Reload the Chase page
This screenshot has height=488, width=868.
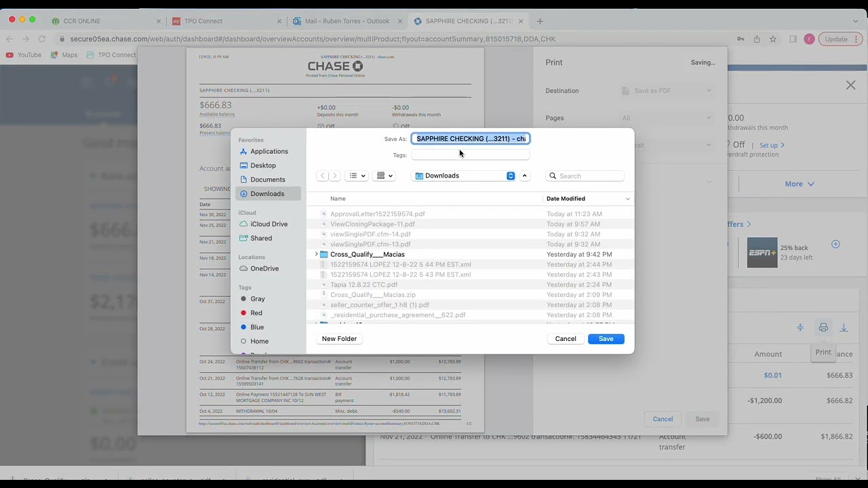pyautogui.click(x=42, y=39)
